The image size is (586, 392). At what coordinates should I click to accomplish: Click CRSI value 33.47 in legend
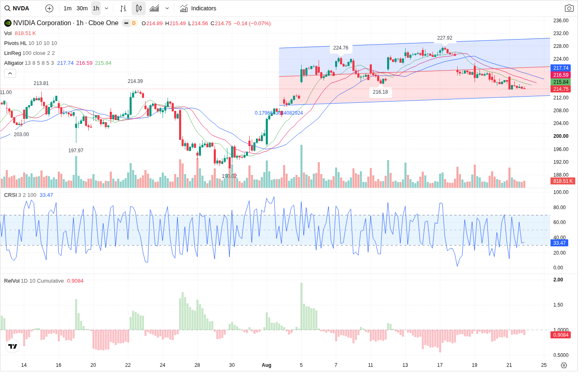click(x=46, y=195)
